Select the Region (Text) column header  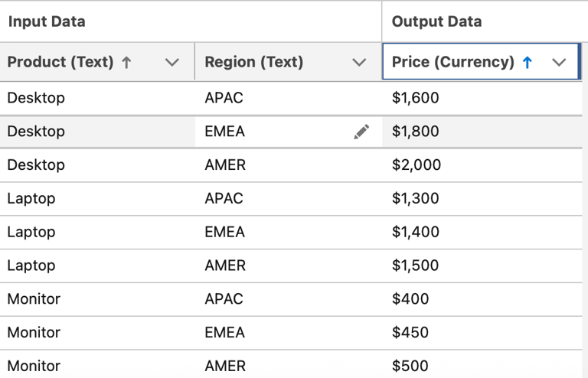254,63
